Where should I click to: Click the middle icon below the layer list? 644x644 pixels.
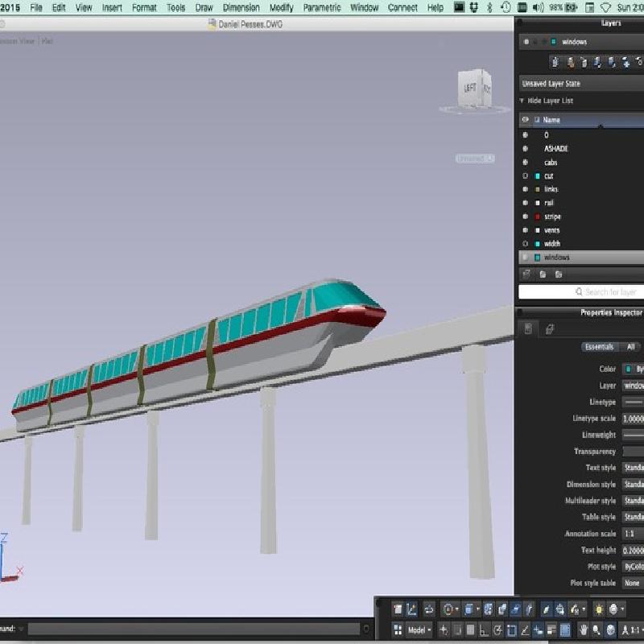click(x=543, y=275)
